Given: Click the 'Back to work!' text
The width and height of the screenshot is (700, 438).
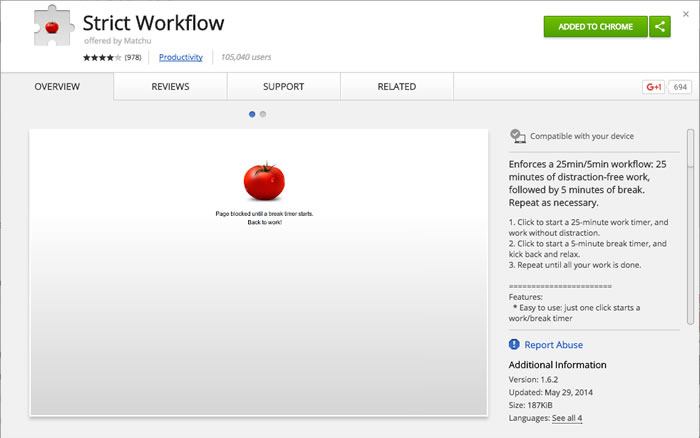Looking at the screenshot, I should 265,222.
